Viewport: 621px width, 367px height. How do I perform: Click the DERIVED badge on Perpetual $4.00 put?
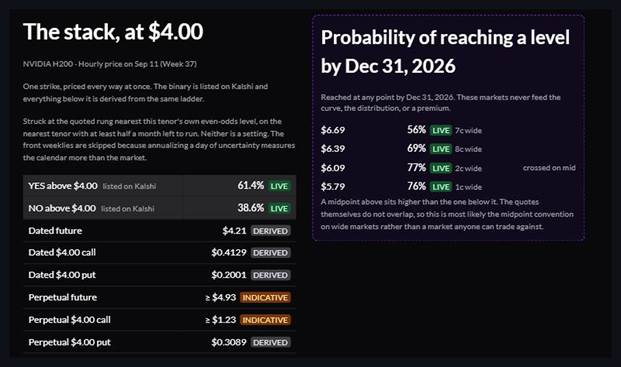click(270, 342)
